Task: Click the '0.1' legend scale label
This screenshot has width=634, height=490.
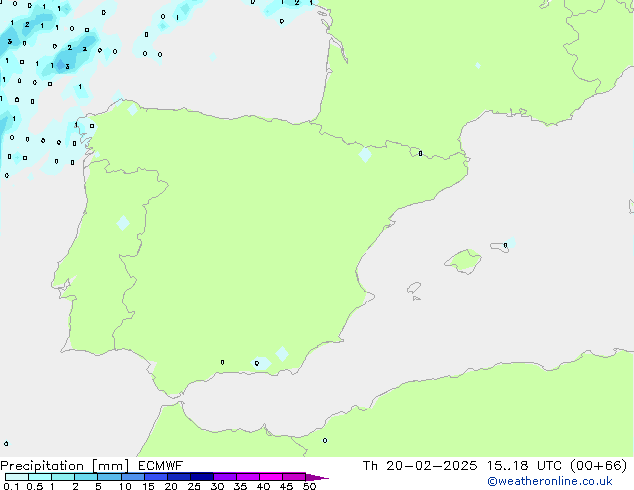Action: [11, 486]
